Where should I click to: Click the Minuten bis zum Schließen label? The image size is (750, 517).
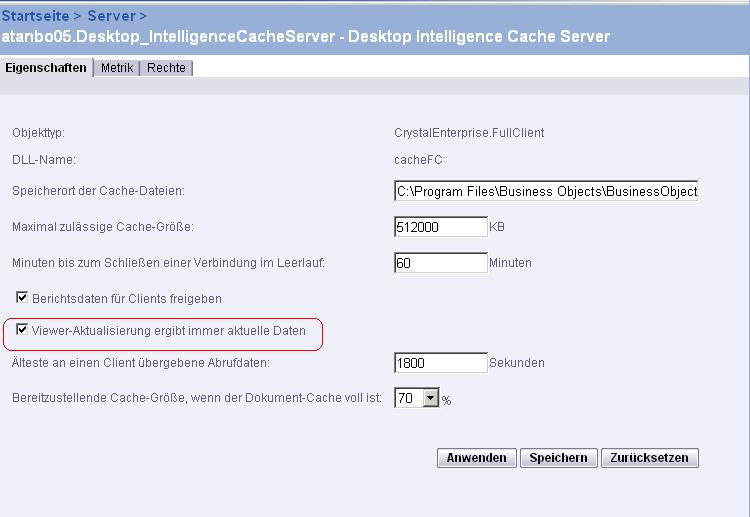168,263
